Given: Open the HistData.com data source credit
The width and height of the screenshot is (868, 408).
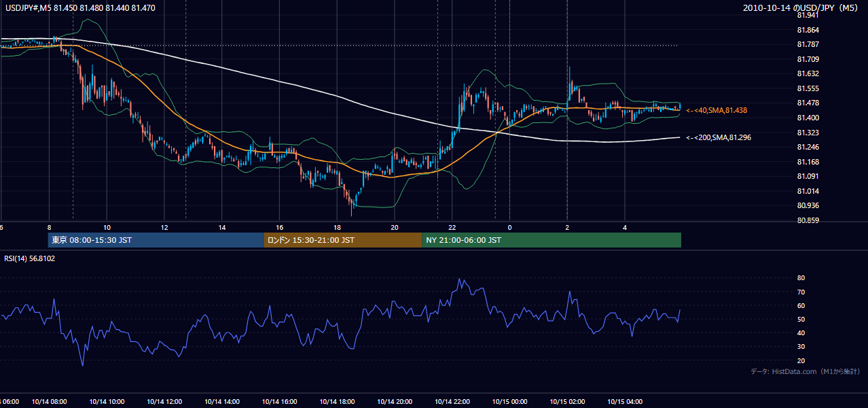Looking at the screenshot, I should click(805, 371).
